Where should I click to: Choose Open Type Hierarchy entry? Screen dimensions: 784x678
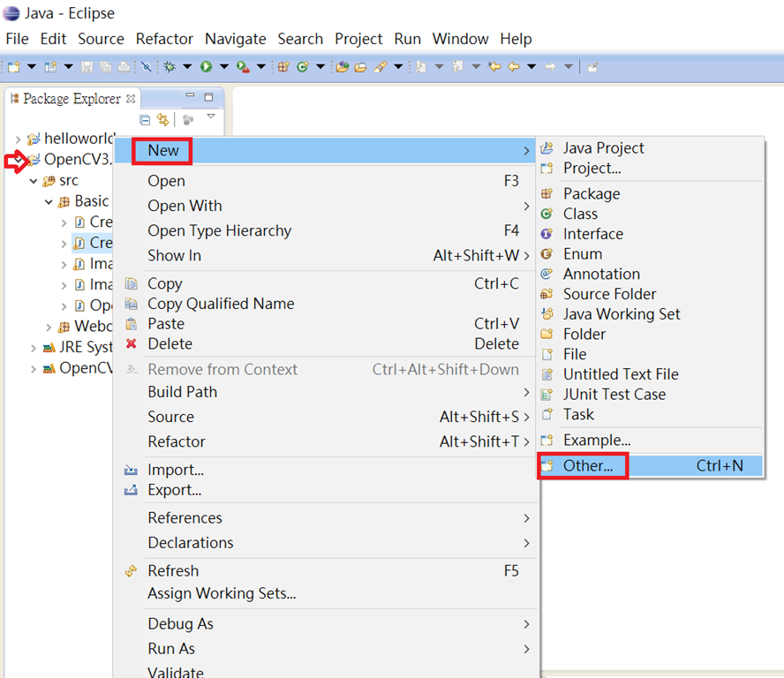coord(327,230)
